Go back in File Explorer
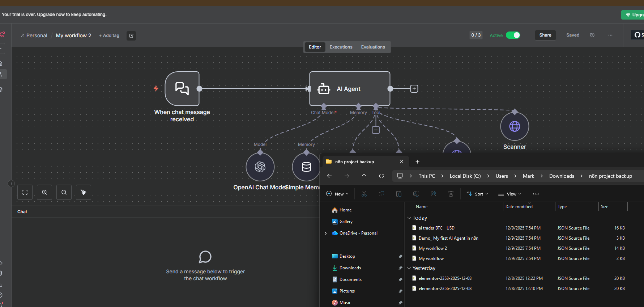The height and width of the screenshot is (307, 644). tap(329, 176)
